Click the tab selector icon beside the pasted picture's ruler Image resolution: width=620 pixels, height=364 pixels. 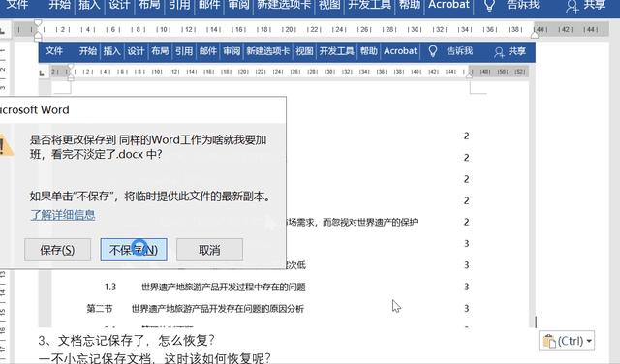42,73
